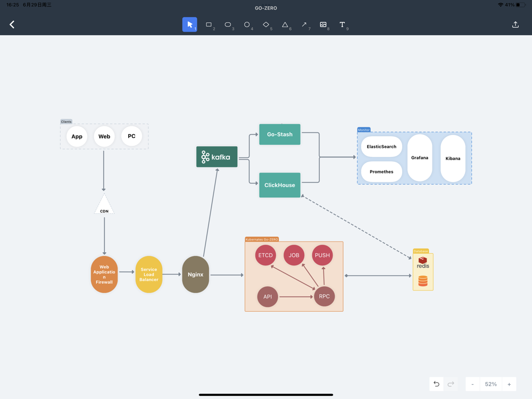Viewport: 532px width, 399px height.
Task: Select the ElasticSearch node
Action: click(x=381, y=147)
